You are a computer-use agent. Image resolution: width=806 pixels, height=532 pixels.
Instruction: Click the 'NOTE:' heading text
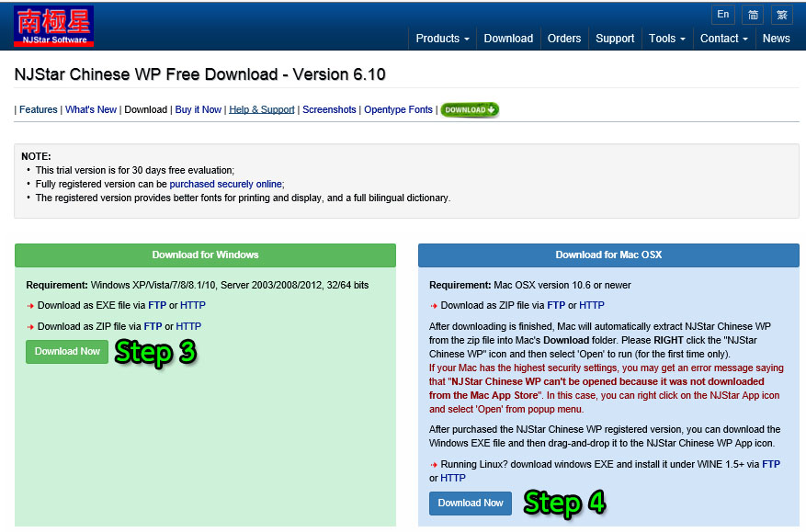click(36, 156)
